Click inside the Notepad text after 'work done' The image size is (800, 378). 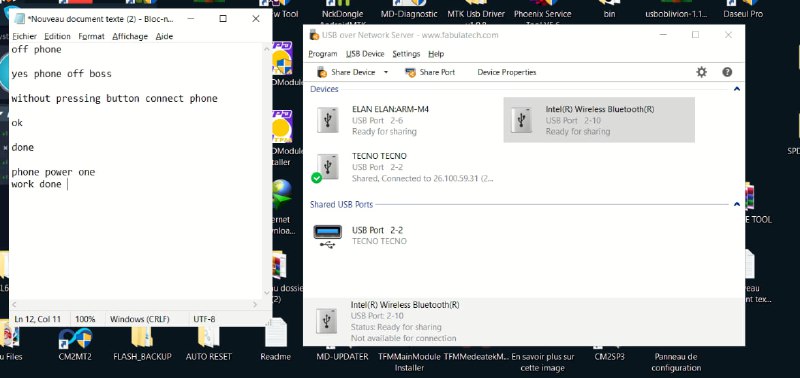(x=68, y=184)
